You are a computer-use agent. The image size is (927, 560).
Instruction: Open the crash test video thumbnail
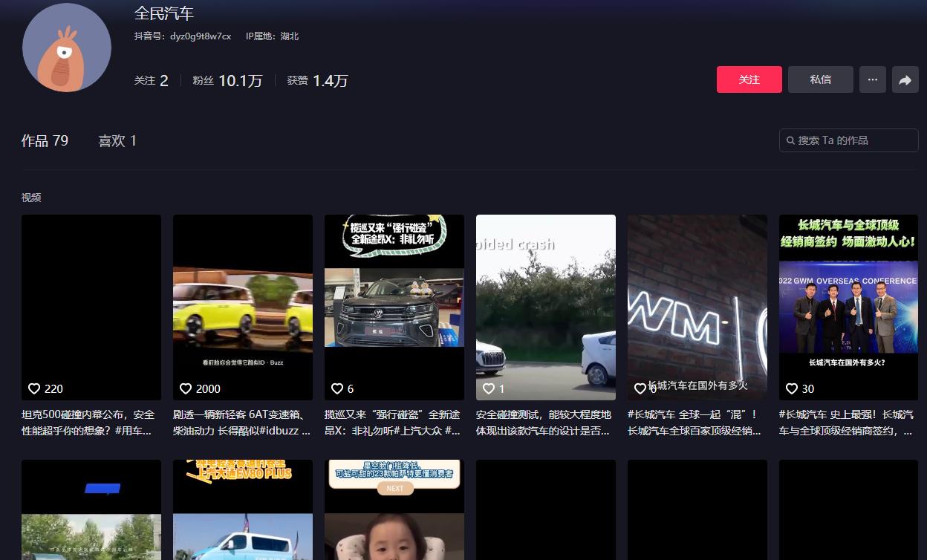click(x=546, y=307)
